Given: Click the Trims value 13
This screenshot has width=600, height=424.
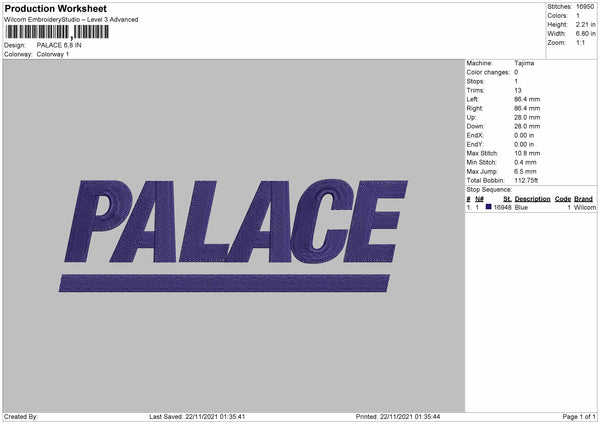Looking at the screenshot, I should pos(518,91).
